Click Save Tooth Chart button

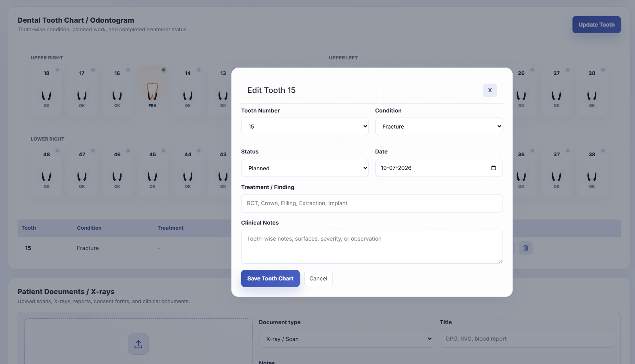point(270,278)
